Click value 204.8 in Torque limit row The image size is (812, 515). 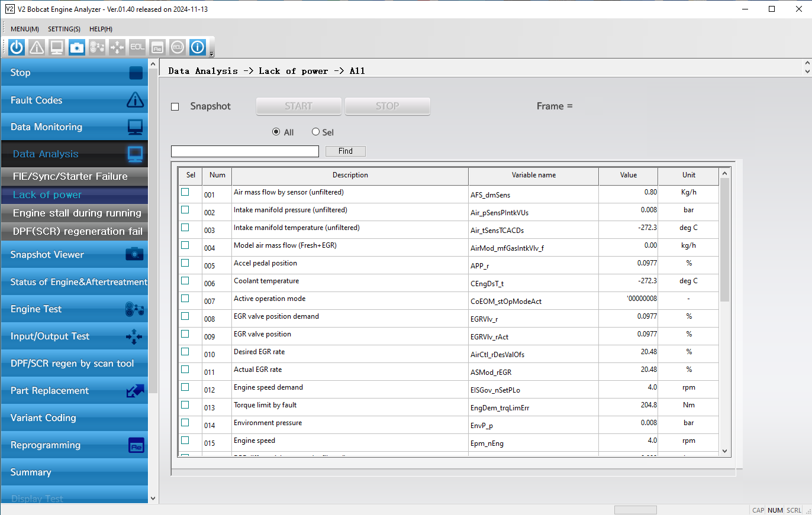click(x=648, y=405)
